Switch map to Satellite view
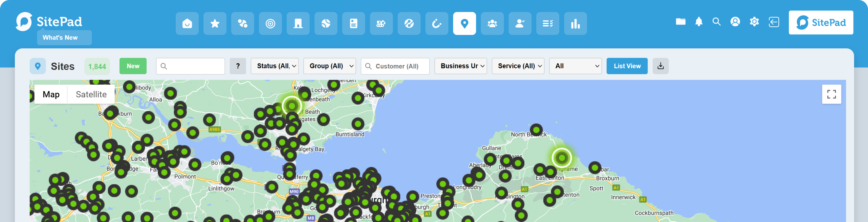The height and width of the screenshot is (222, 868). tap(91, 94)
